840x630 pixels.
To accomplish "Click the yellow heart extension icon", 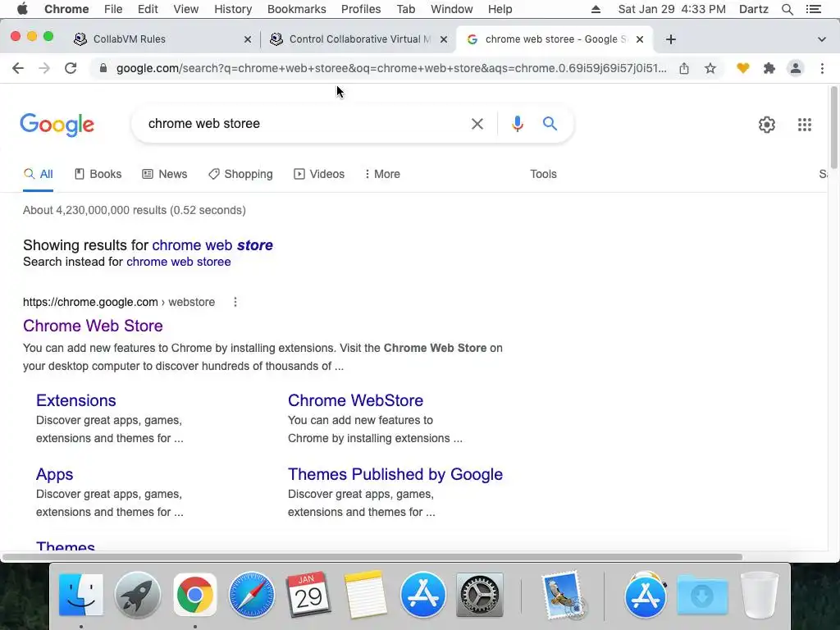I will tap(742, 68).
